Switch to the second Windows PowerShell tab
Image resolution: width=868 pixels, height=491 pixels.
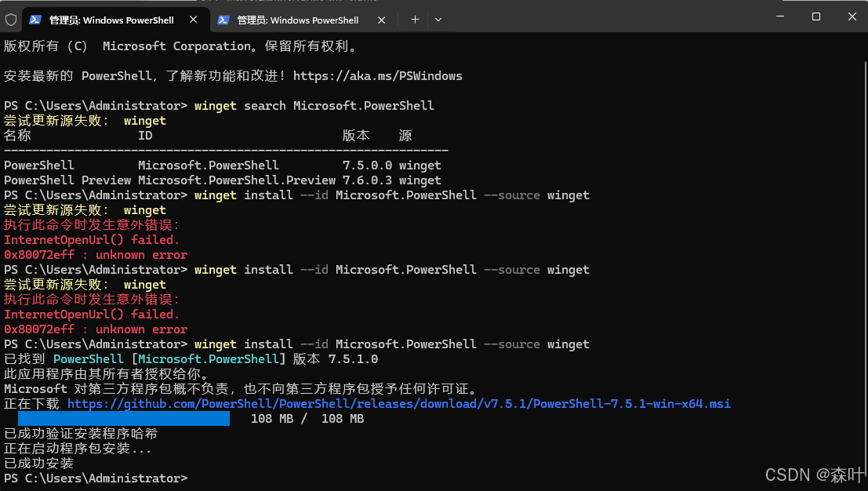tap(304, 20)
